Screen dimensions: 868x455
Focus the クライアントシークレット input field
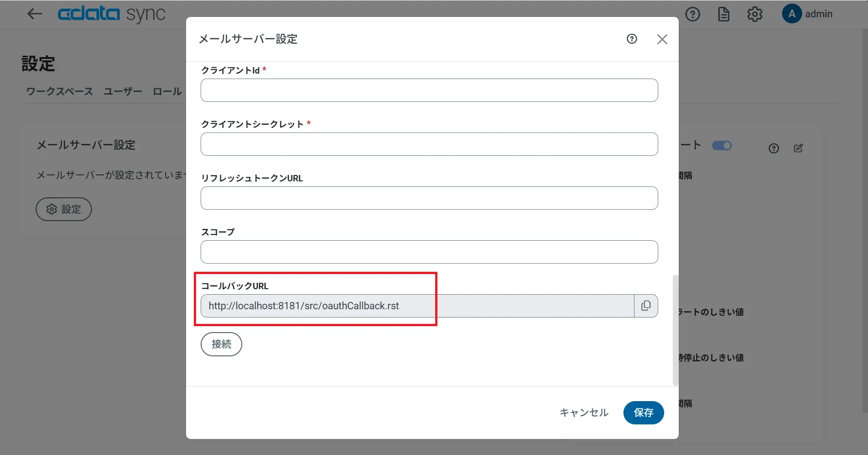tap(429, 144)
